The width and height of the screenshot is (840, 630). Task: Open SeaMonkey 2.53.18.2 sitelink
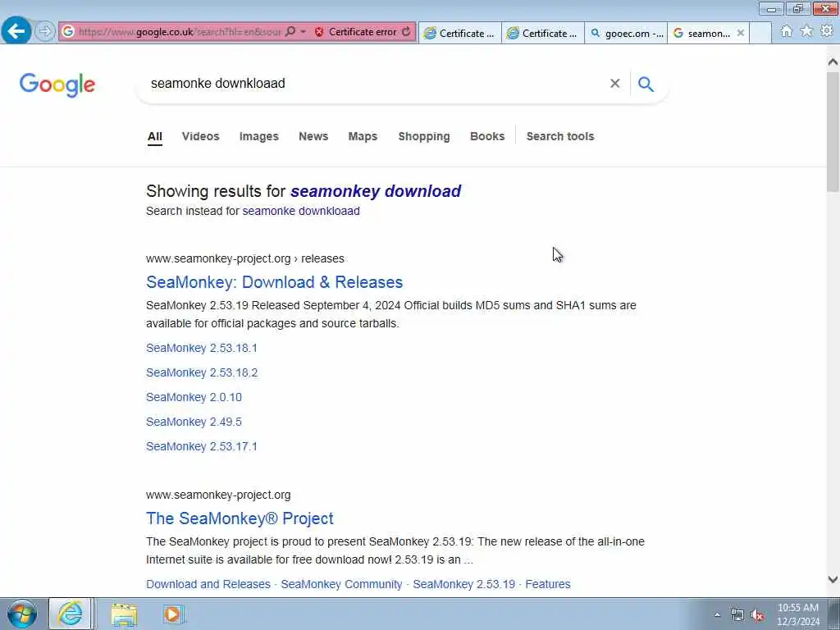click(x=202, y=373)
